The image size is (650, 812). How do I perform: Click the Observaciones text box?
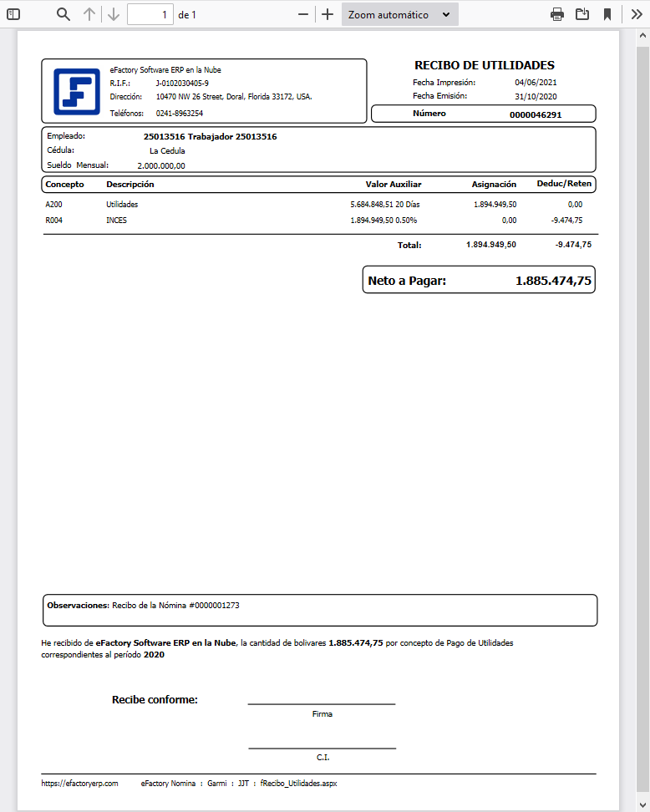tap(319, 610)
